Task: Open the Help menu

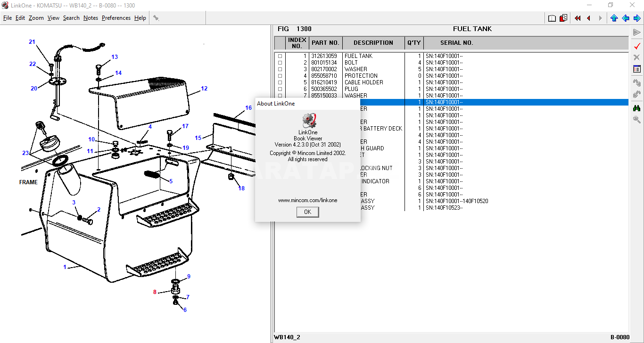Action: click(x=140, y=18)
